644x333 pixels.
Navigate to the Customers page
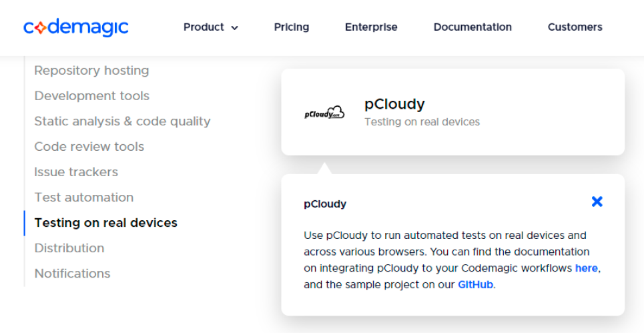(575, 27)
